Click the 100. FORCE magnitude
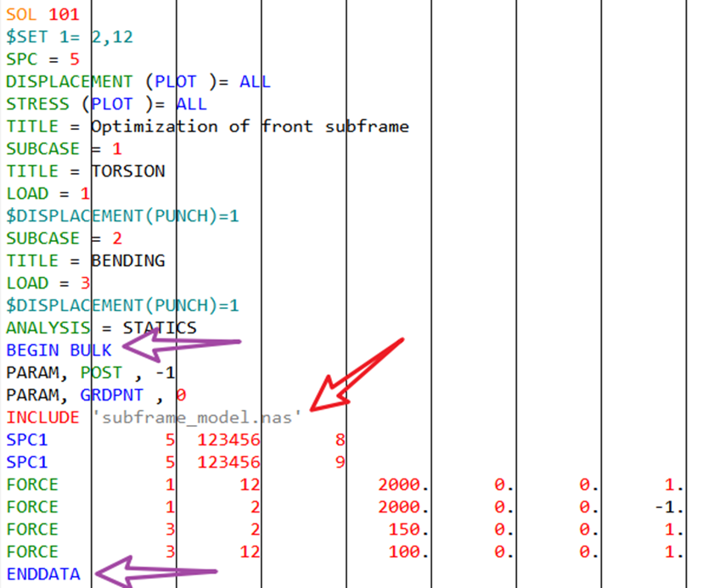Image resolution: width=720 pixels, height=588 pixels. (408, 552)
